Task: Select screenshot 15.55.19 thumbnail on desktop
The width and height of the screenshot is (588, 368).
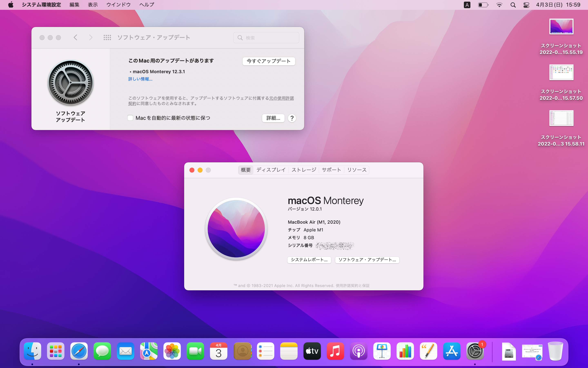Action: tap(561, 27)
